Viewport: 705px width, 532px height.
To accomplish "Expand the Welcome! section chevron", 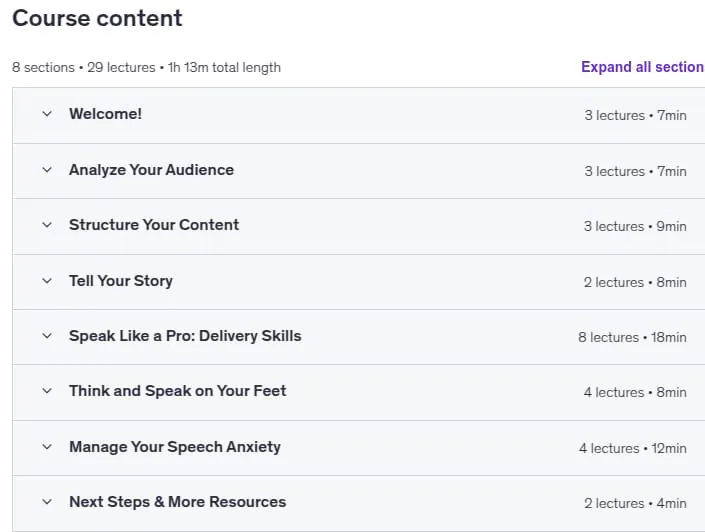I will point(47,114).
